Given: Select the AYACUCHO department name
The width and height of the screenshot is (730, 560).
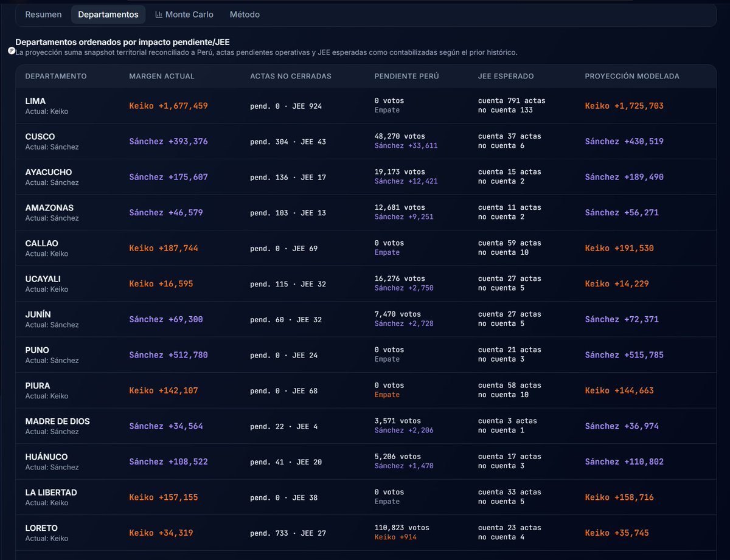Looking at the screenshot, I should [49, 172].
